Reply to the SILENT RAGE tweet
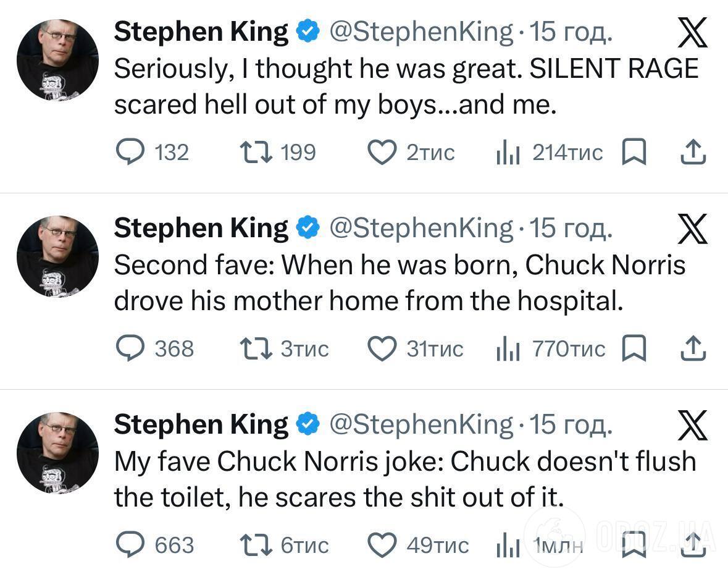 click(x=130, y=153)
